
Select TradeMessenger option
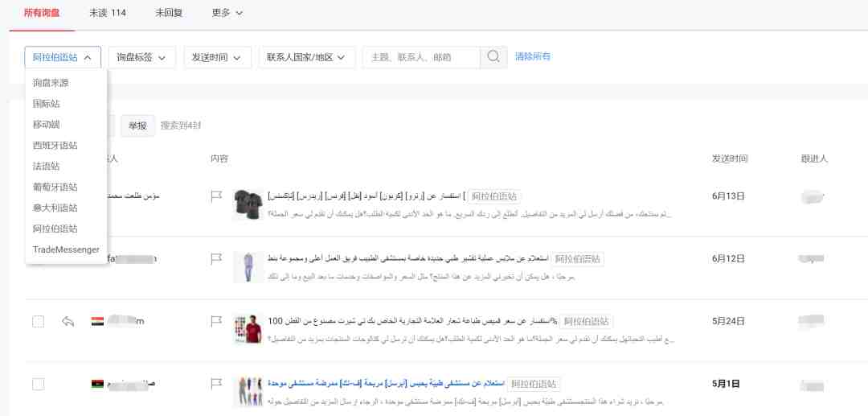point(66,249)
